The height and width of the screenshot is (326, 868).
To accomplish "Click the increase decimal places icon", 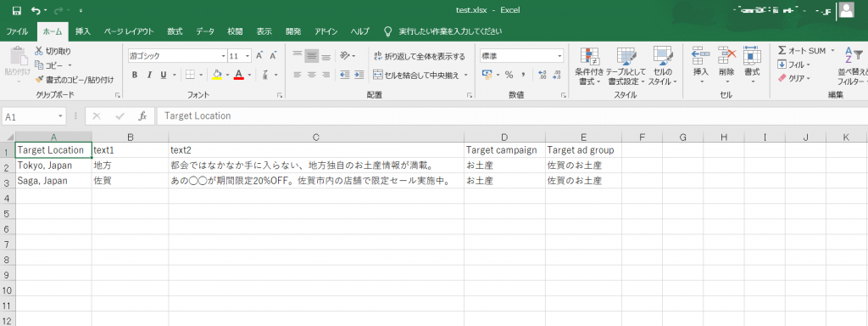I will click(542, 75).
